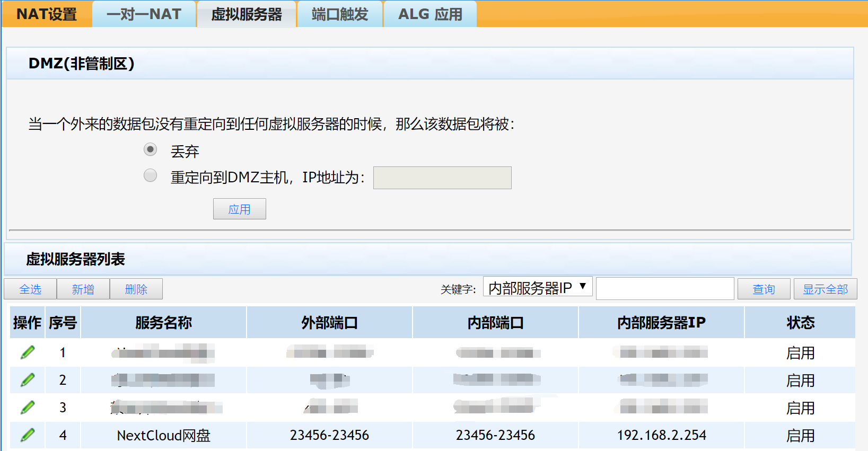Click the edit pencil icon for row 3
Viewport: 868px width, 451px height.
point(28,408)
